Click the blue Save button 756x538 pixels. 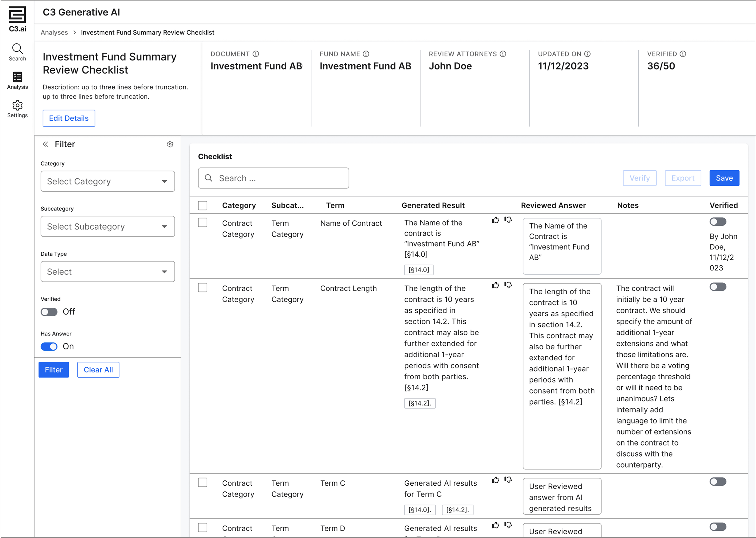click(724, 178)
